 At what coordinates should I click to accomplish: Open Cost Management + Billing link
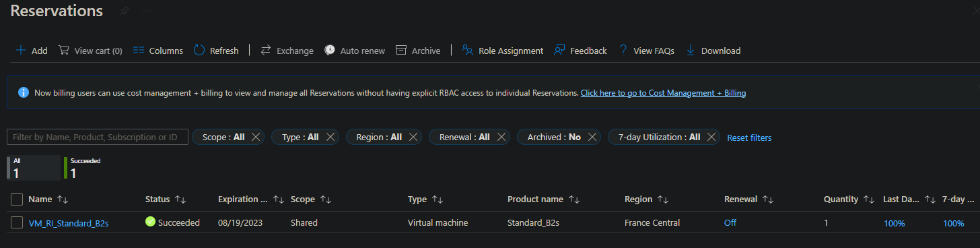pos(663,93)
